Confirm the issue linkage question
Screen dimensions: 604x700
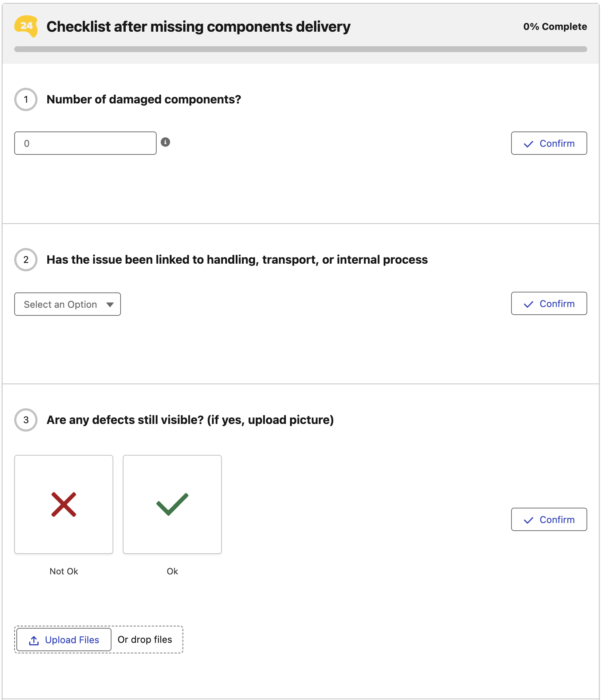(549, 303)
